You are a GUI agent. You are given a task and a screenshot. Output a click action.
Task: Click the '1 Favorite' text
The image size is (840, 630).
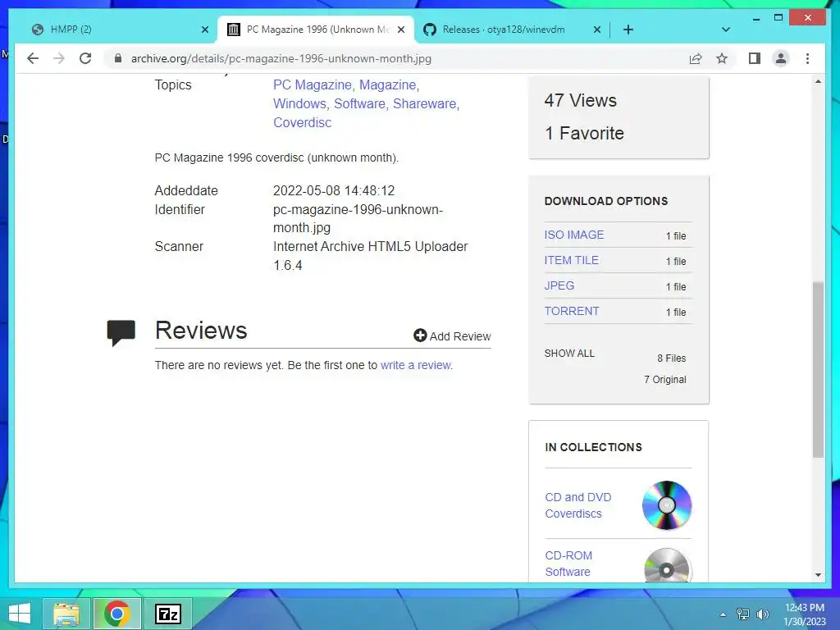click(584, 133)
